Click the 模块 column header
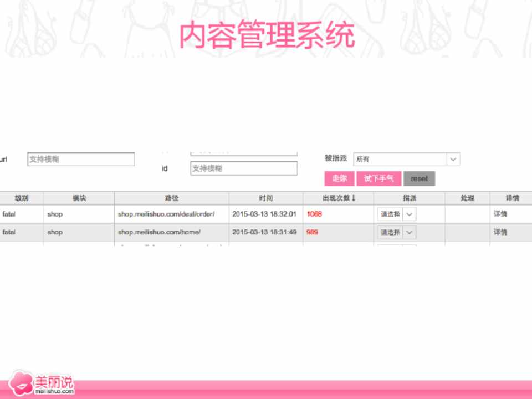The image size is (532, 399). coord(79,198)
